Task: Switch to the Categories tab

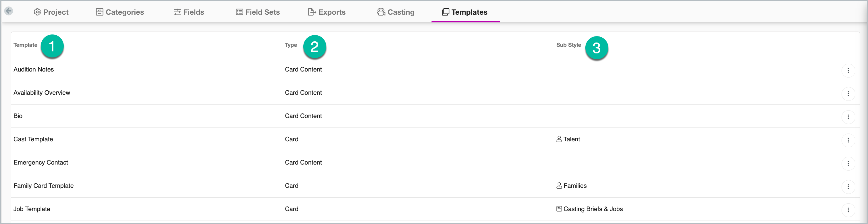Action: 120,12
